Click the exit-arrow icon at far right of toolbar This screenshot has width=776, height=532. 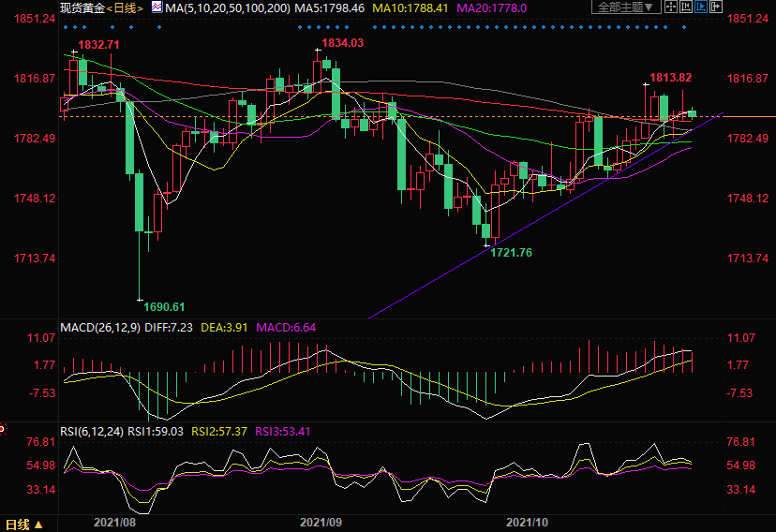click(x=714, y=7)
